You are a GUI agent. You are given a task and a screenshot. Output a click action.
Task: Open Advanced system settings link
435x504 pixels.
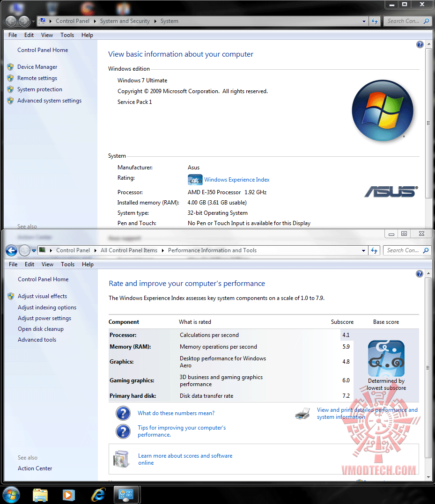[50, 101]
